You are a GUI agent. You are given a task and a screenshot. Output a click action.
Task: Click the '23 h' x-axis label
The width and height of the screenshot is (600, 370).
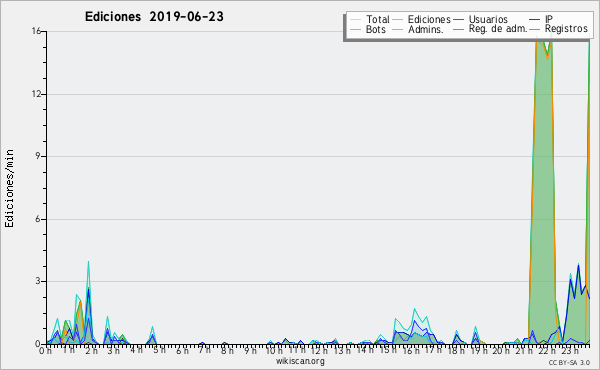(x=570, y=350)
